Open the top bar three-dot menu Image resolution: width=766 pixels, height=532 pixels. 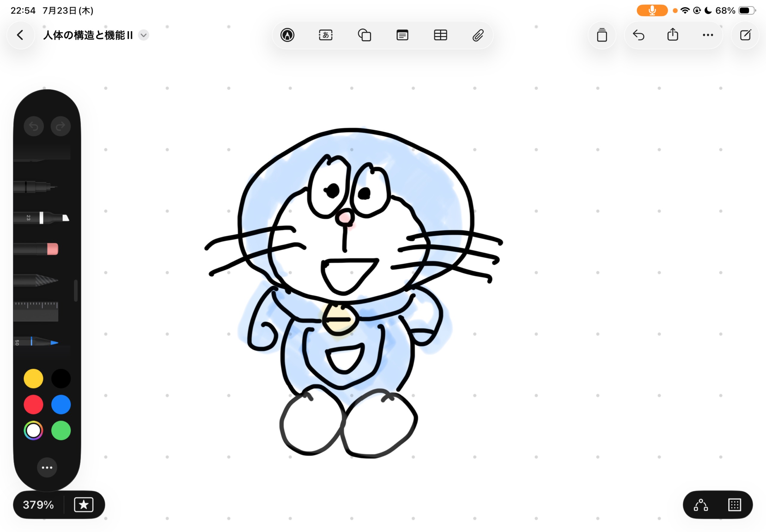tap(708, 35)
